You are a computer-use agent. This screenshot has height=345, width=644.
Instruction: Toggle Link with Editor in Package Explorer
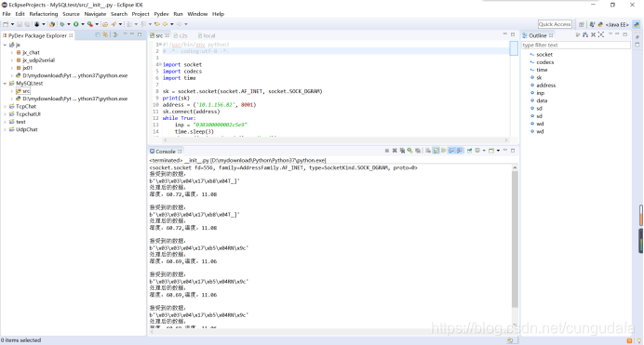105,34
